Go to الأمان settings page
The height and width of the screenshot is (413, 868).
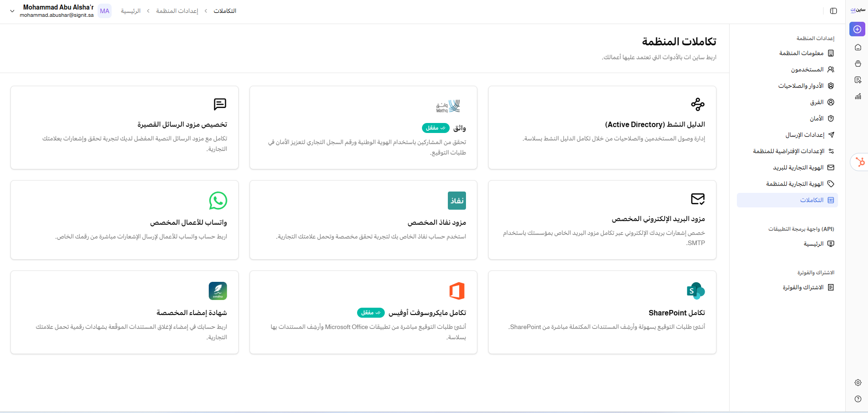[x=816, y=118]
